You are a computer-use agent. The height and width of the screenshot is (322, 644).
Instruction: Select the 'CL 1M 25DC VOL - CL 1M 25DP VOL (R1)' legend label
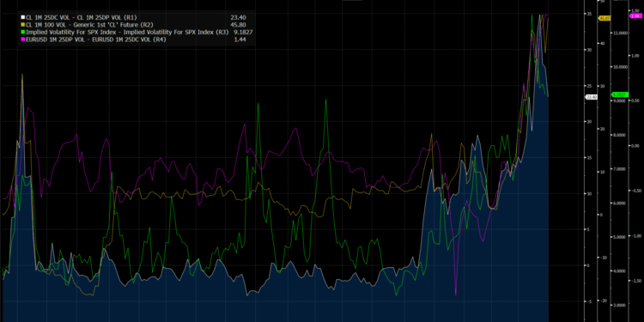[x=82, y=17]
